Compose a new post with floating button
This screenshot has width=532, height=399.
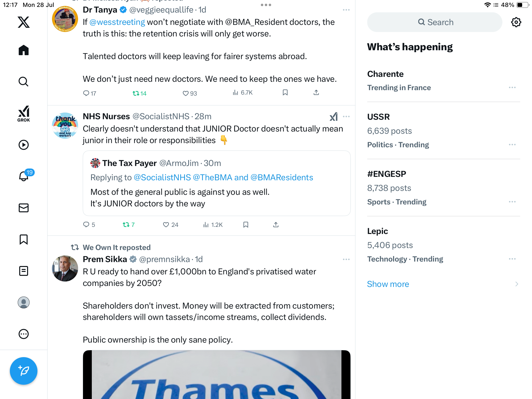pos(24,371)
